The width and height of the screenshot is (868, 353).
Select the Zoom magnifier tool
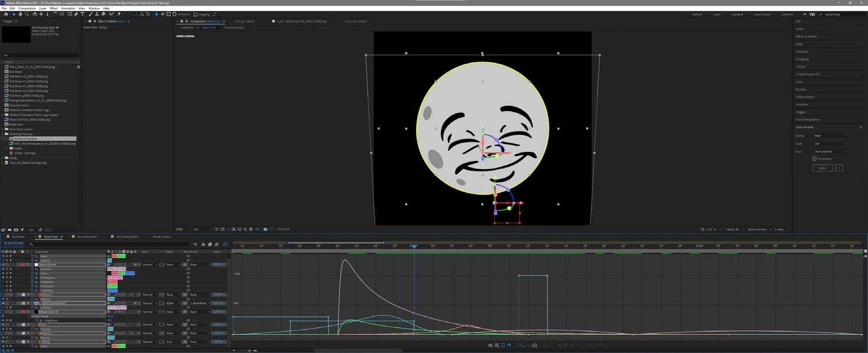coord(27,14)
